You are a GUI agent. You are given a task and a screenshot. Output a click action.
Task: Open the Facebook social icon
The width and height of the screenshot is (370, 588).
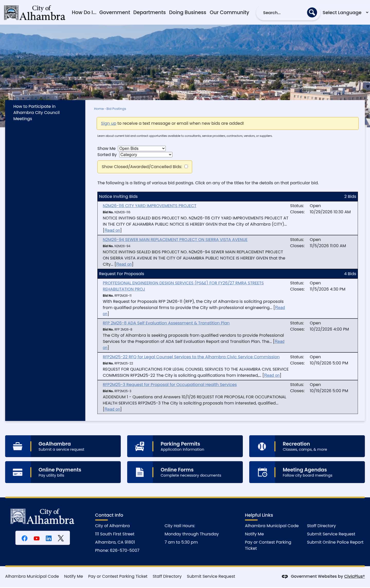pyautogui.click(x=24, y=538)
